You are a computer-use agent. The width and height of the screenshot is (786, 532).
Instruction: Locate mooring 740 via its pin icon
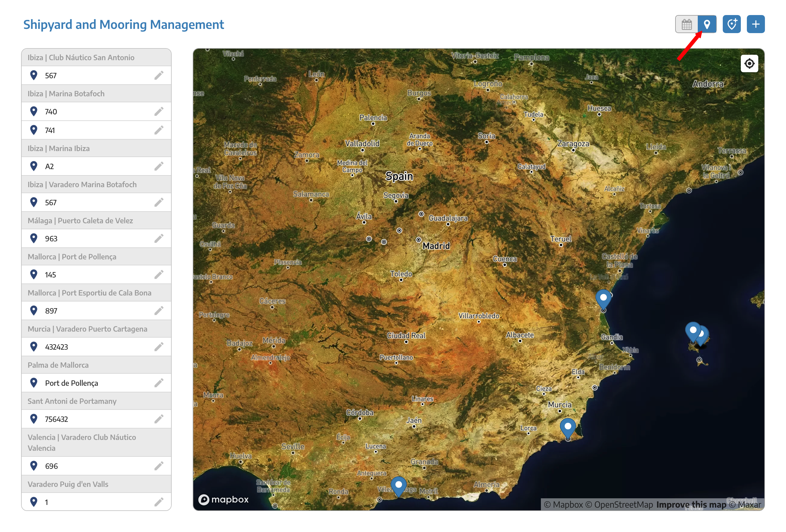(x=33, y=111)
